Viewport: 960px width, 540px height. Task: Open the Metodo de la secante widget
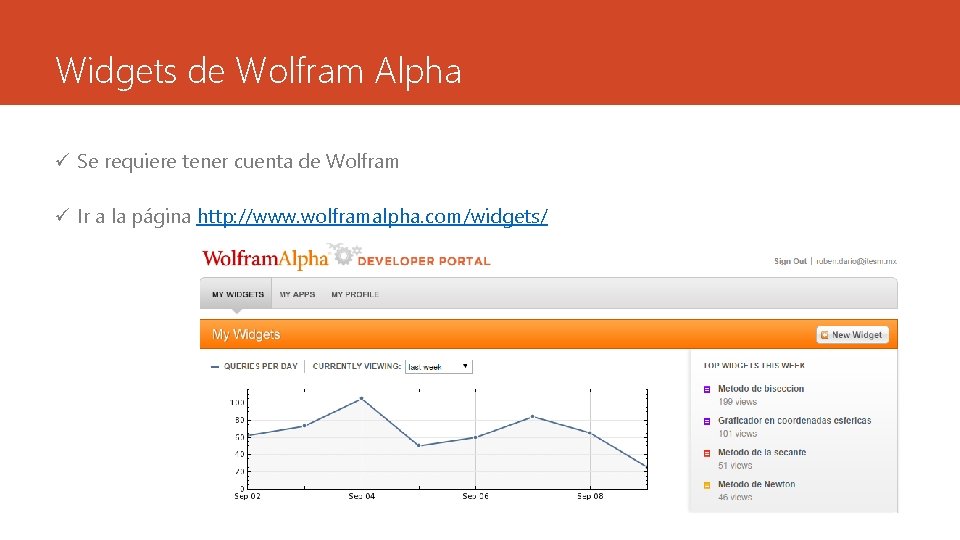762,452
